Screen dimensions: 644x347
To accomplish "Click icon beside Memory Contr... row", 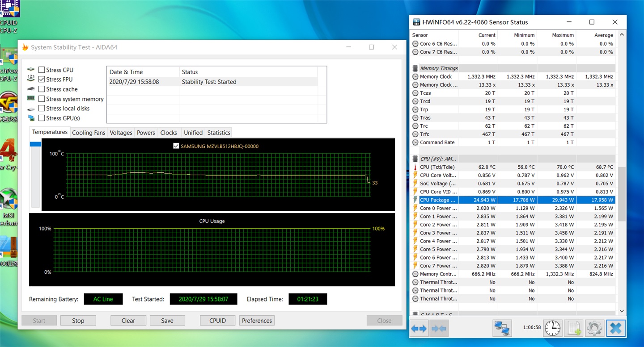I will (x=415, y=274).
